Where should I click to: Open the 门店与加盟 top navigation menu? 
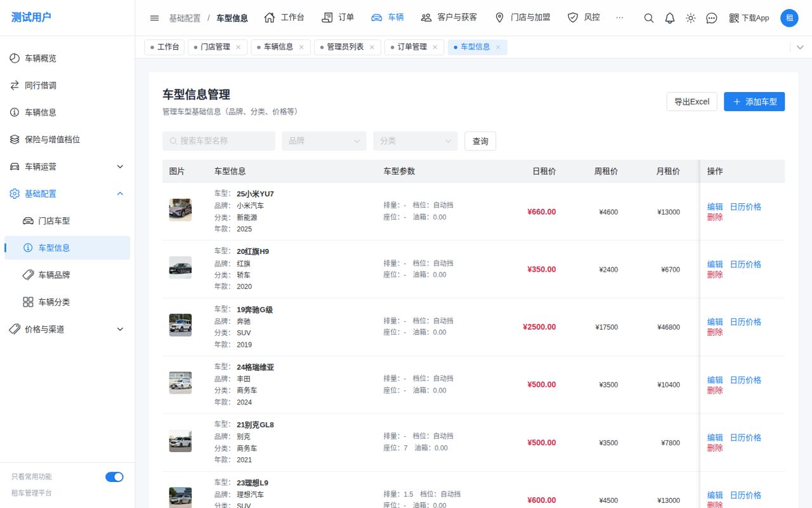[x=523, y=18]
